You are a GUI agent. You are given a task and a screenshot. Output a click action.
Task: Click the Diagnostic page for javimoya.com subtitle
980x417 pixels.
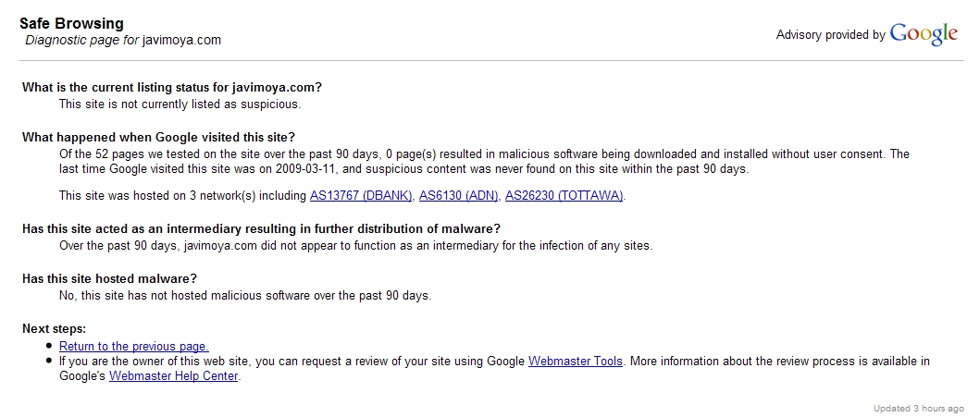coord(123,40)
